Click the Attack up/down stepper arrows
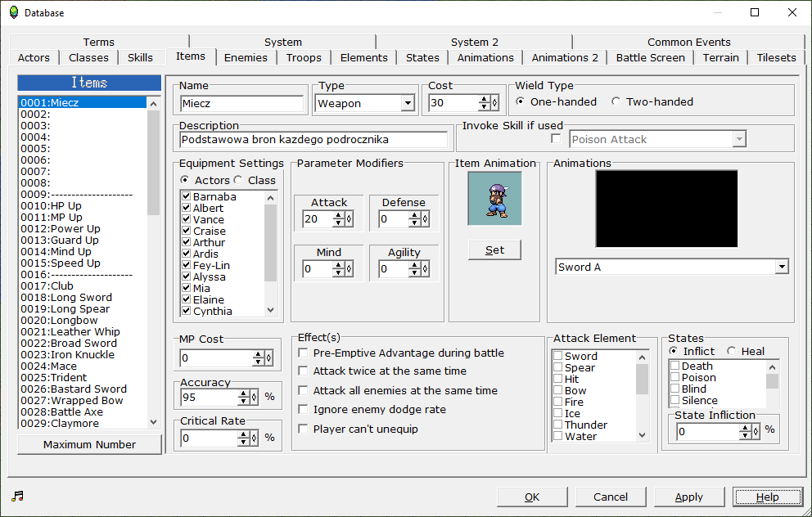Image resolution: width=812 pixels, height=517 pixels. pyautogui.click(x=338, y=219)
